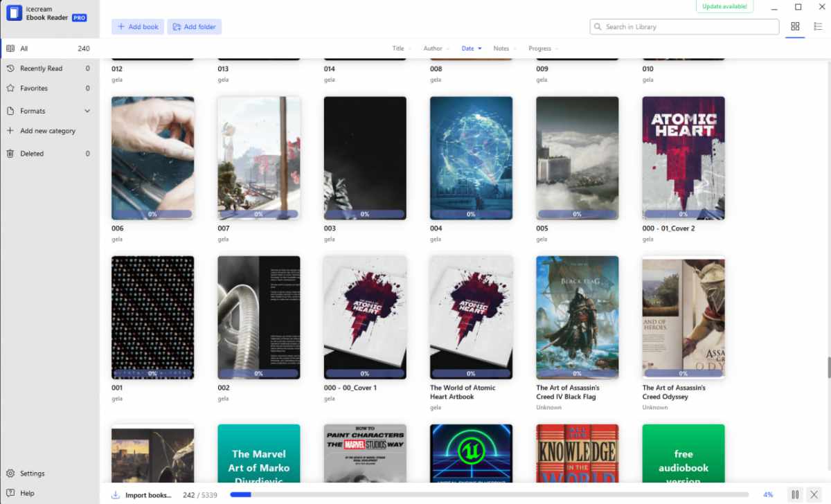Expand the Formats category chevron

[87, 111]
